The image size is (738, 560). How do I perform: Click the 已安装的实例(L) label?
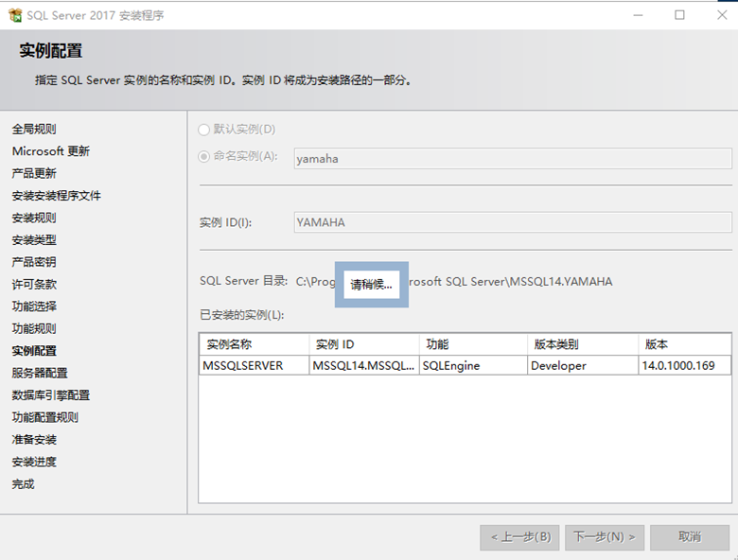click(242, 315)
